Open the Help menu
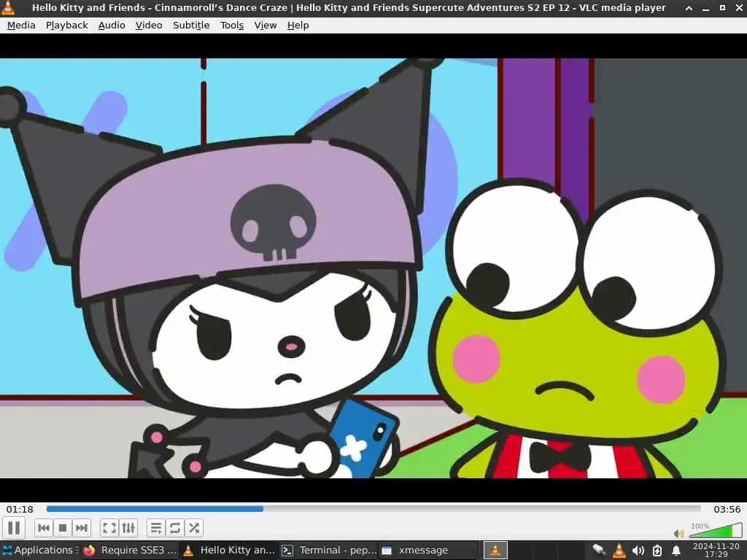This screenshot has height=560, width=747. click(298, 26)
